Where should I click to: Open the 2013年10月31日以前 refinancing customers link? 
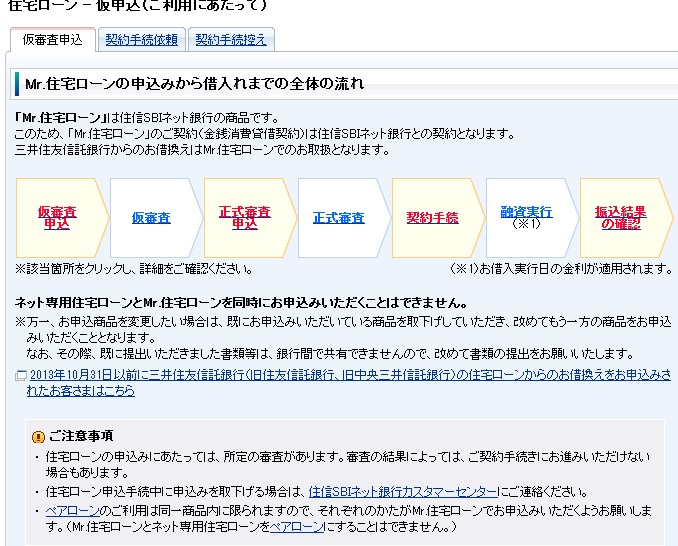[349, 383]
